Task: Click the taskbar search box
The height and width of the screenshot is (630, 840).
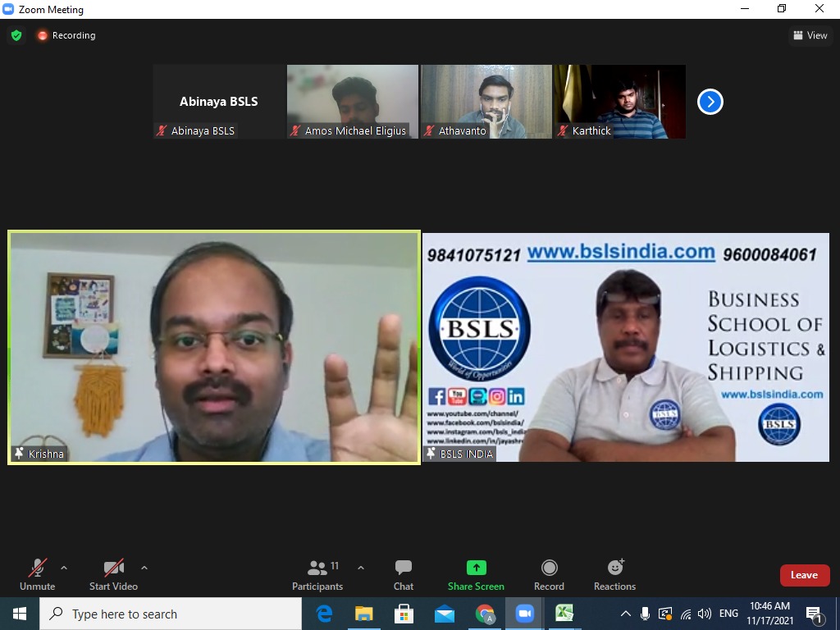Action: 171,614
